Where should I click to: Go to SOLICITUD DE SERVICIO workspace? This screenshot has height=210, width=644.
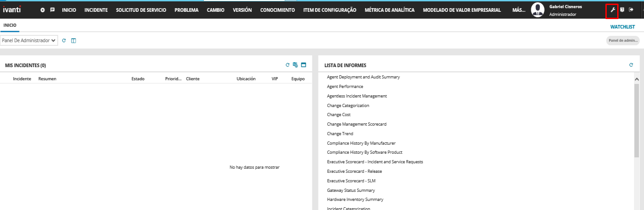141,10
